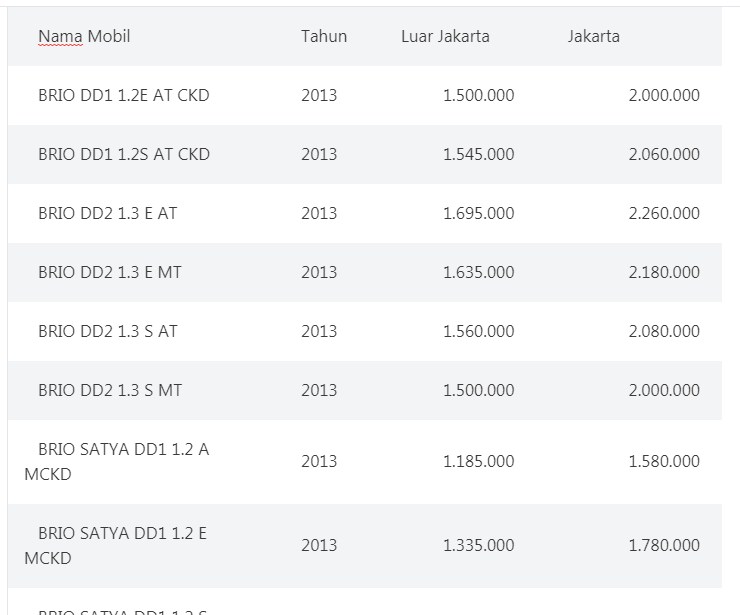Click the Tahun column header
This screenshot has width=740, height=615.
(x=324, y=36)
